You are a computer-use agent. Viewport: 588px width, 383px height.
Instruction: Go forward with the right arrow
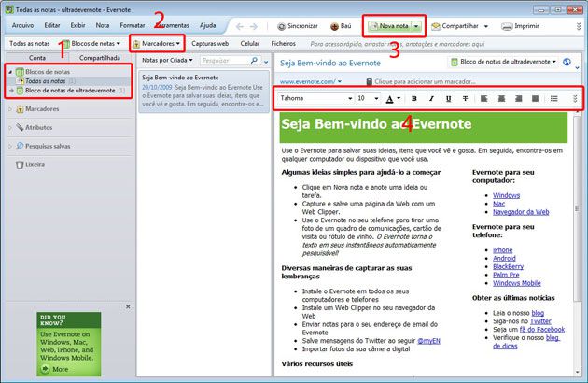254,26
